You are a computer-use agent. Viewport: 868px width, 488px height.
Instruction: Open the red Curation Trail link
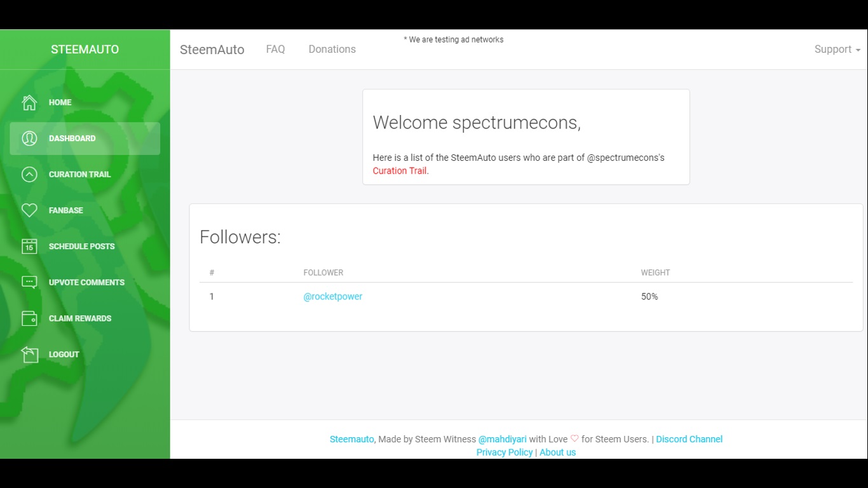(400, 171)
